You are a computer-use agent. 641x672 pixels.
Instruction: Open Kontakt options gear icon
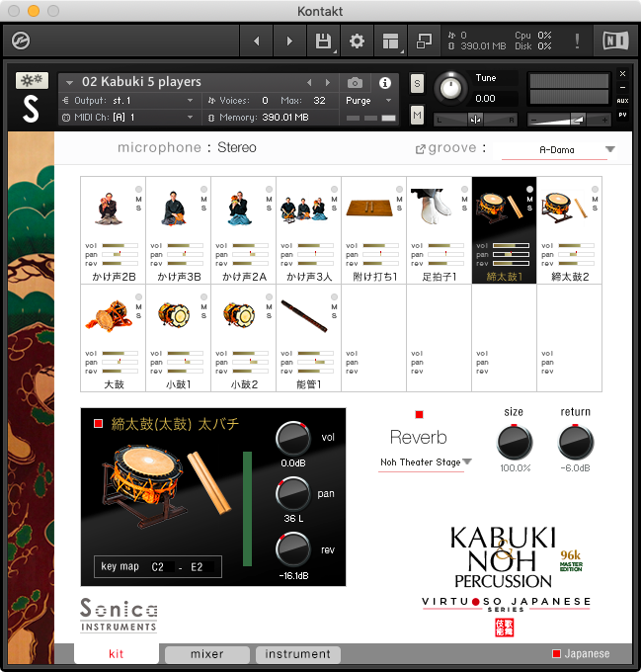[357, 42]
